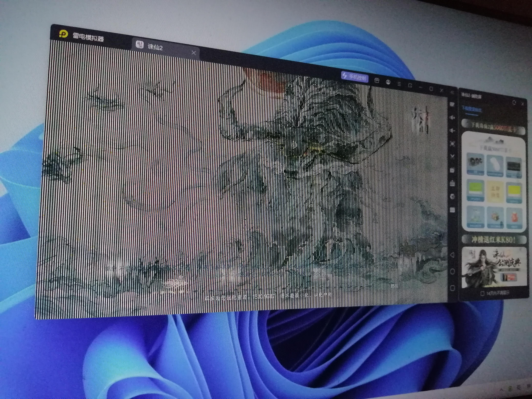Screen dimensions: 532x399
Task: Open the hamburger menu in the title bar
Action: pyautogui.click(x=399, y=84)
